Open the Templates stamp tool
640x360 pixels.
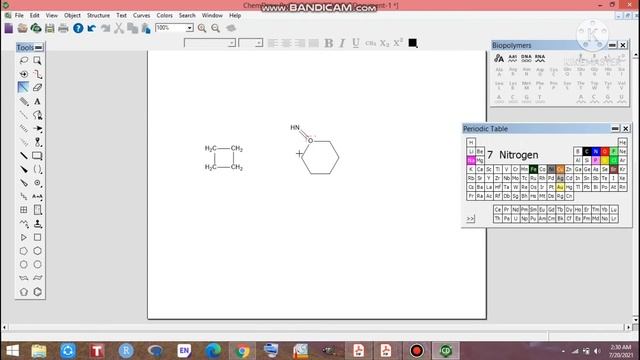coord(37,224)
